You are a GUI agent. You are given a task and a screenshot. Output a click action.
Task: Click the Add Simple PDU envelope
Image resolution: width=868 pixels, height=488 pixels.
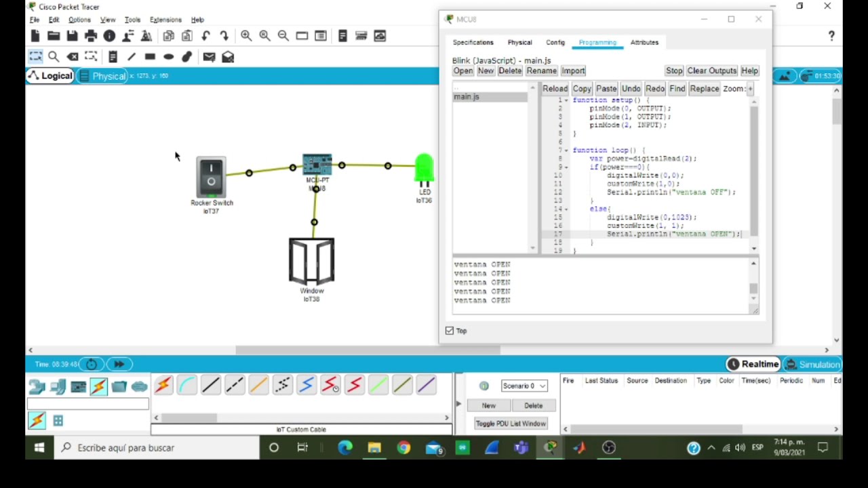(209, 57)
